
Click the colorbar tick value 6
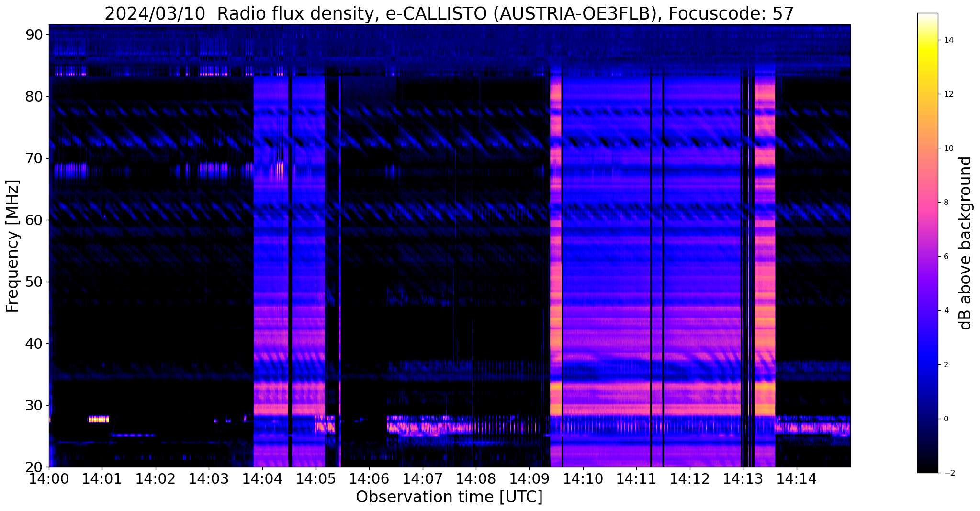coord(946,257)
